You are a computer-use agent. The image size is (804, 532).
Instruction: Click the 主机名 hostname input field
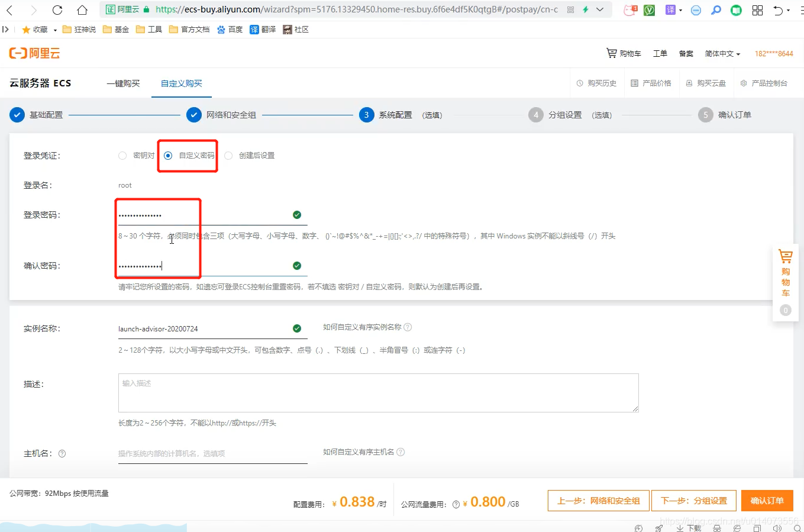click(x=213, y=454)
